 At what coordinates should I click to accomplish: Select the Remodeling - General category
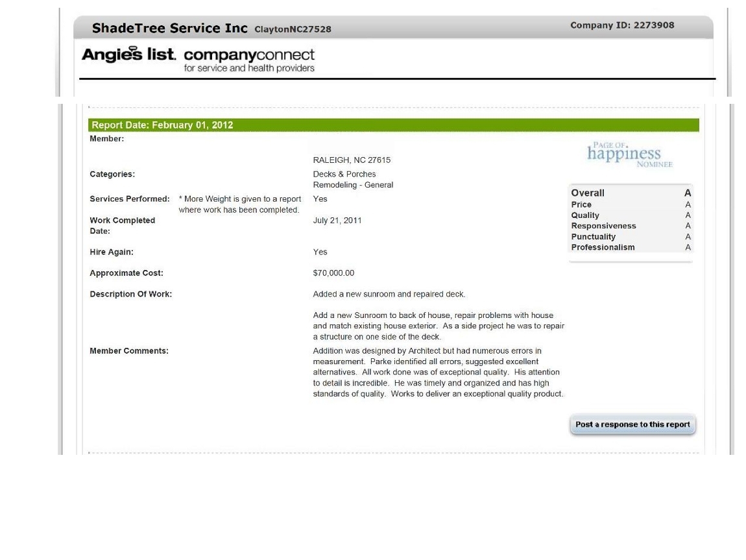point(353,185)
